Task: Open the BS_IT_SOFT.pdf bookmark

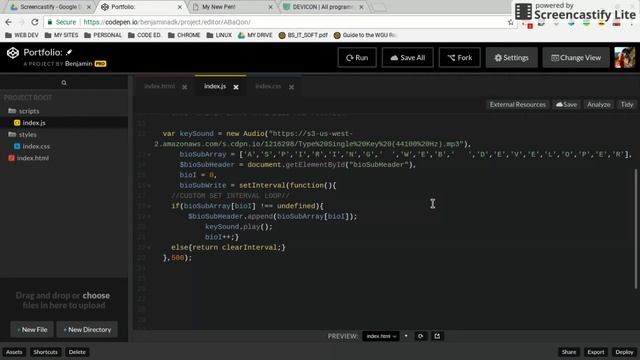Action: (x=303, y=35)
